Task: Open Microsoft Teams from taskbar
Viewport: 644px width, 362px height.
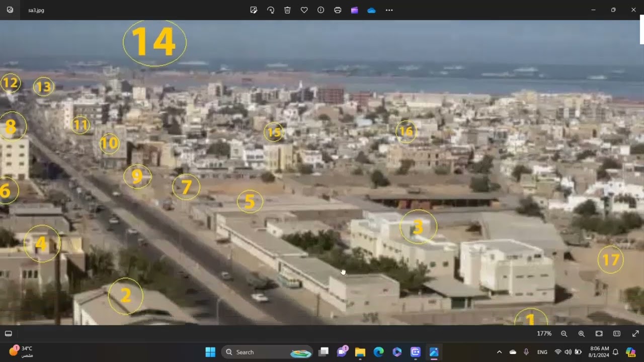Action: pyautogui.click(x=342, y=352)
